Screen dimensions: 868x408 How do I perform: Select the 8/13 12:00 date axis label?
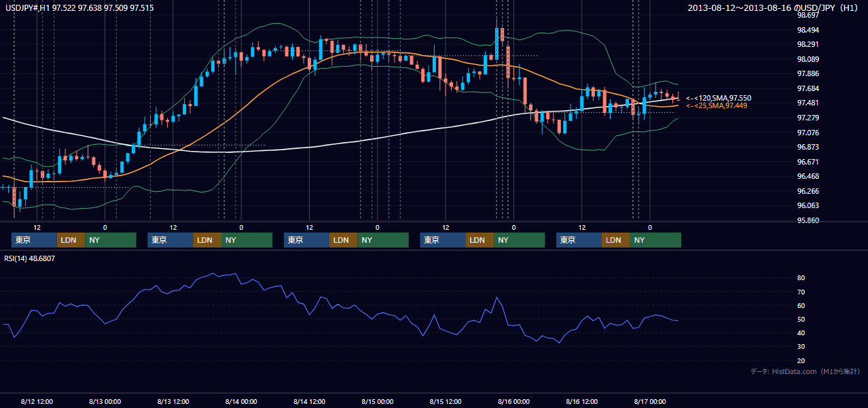click(173, 401)
